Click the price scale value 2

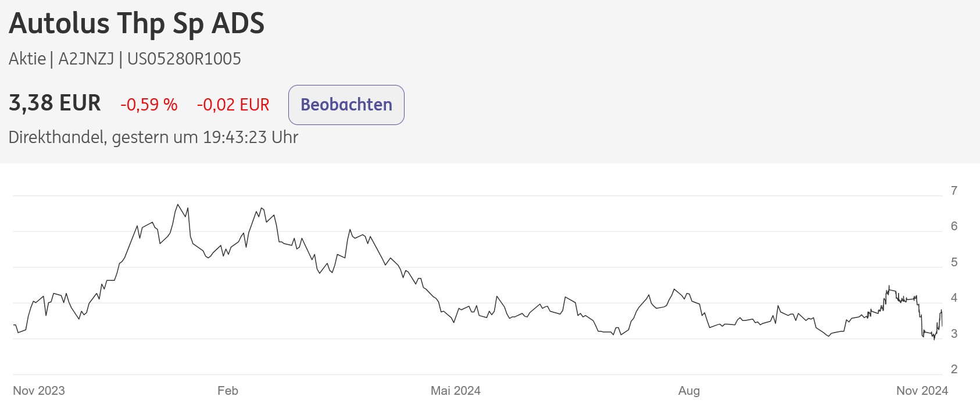click(956, 369)
